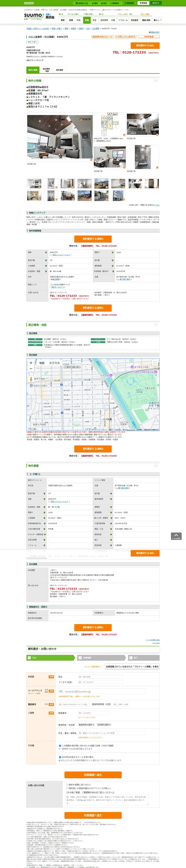
Task: Zoom in on the map with plus
Action: click(31, 363)
